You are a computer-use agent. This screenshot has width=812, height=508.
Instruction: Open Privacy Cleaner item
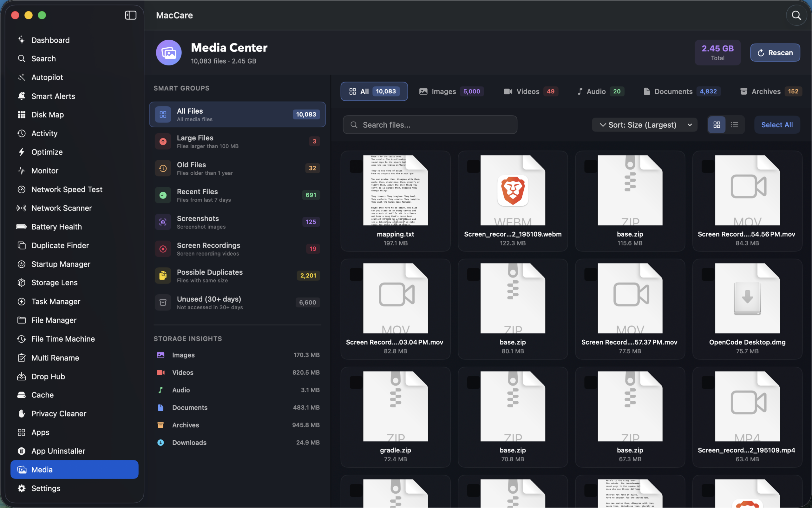tap(74, 414)
